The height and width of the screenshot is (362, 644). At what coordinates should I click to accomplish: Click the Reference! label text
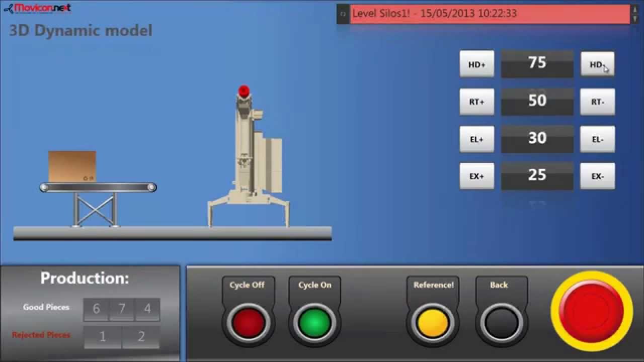point(434,285)
